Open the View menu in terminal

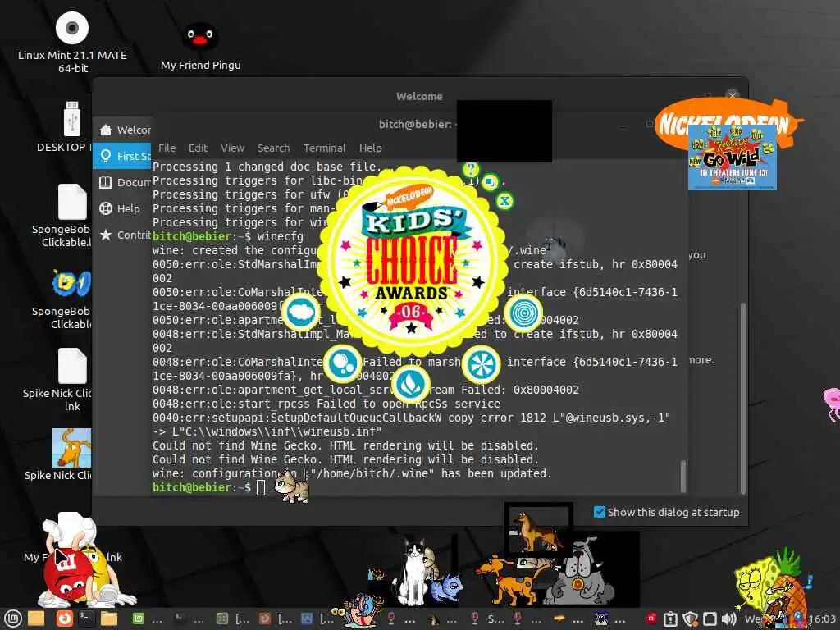(232, 148)
